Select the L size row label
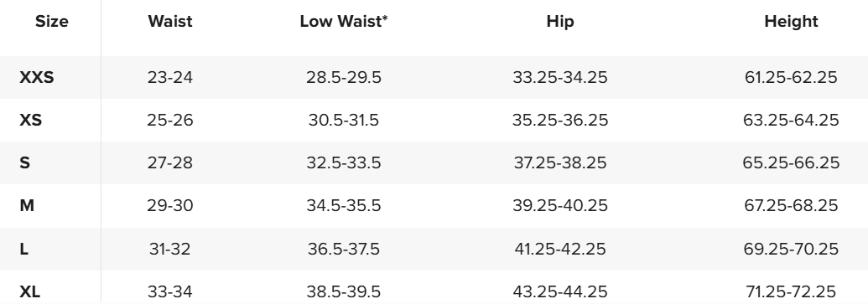The height and width of the screenshot is (304, 868). 23,249
